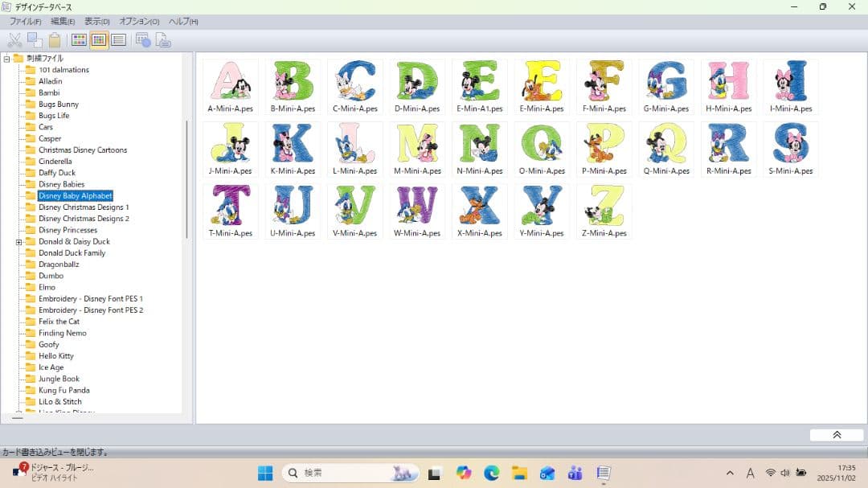Open Microsoft Edge from the taskbar
Image resolution: width=868 pixels, height=488 pixels.
coord(491,473)
